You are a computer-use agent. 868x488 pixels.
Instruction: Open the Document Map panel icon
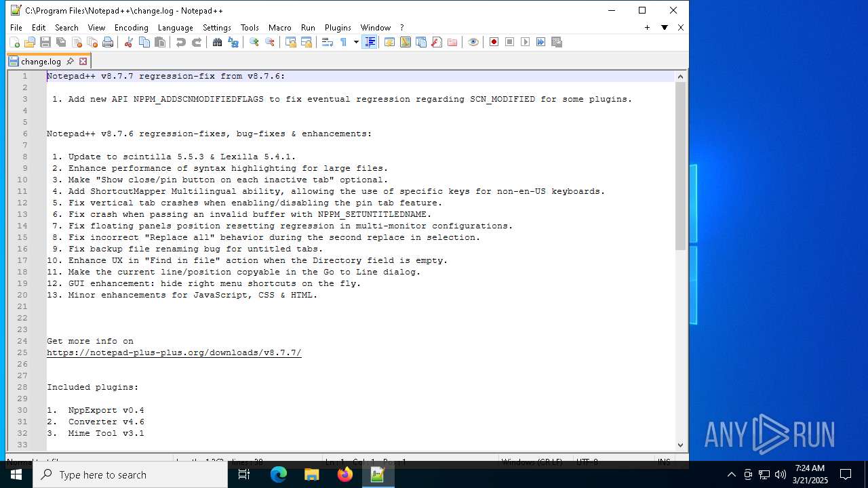coord(405,42)
